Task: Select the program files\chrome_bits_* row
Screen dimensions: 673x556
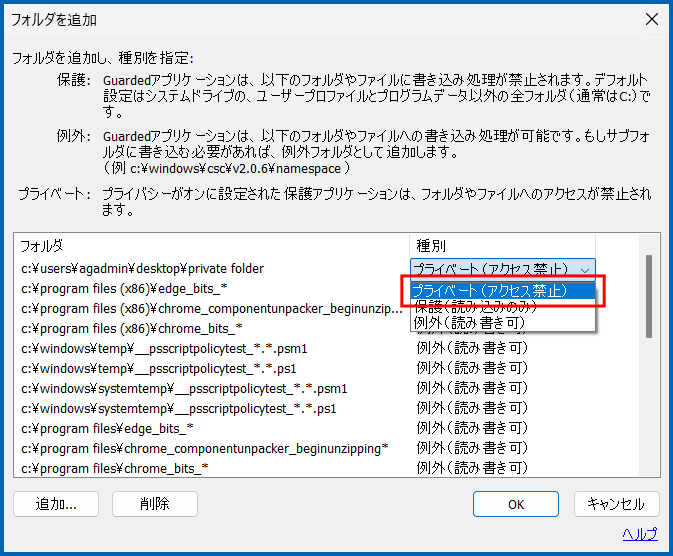Action: click(x=114, y=468)
